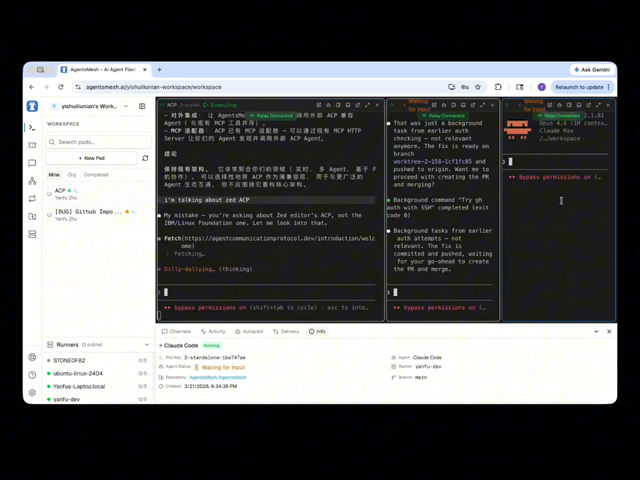Image resolution: width=640 pixels, height=480 pixels.
Task: Click Ask Gemini button
Action: (x=592, y=70)
